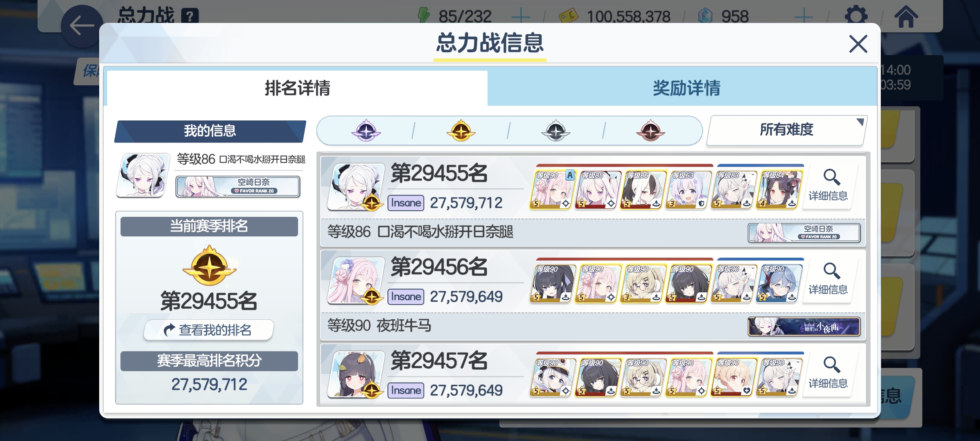
Task: Open the settings gear icon
Action: click(x=856, y=16)
